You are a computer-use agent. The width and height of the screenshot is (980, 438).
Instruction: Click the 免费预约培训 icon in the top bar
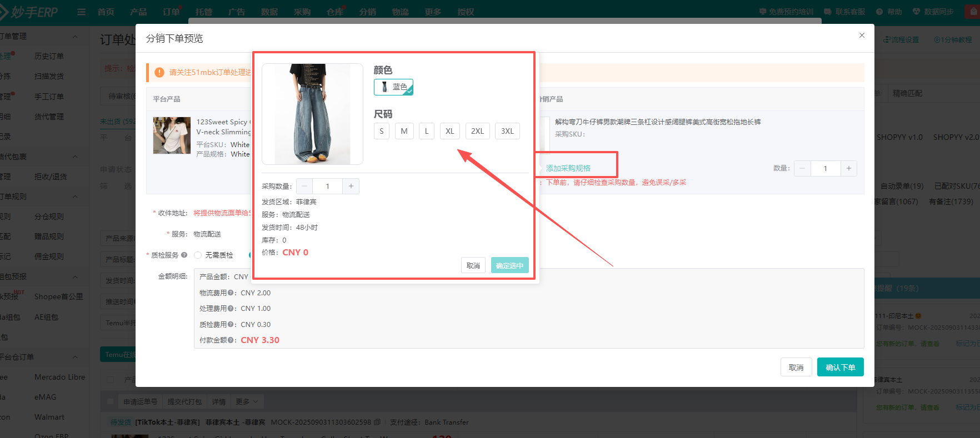(762, 12)
